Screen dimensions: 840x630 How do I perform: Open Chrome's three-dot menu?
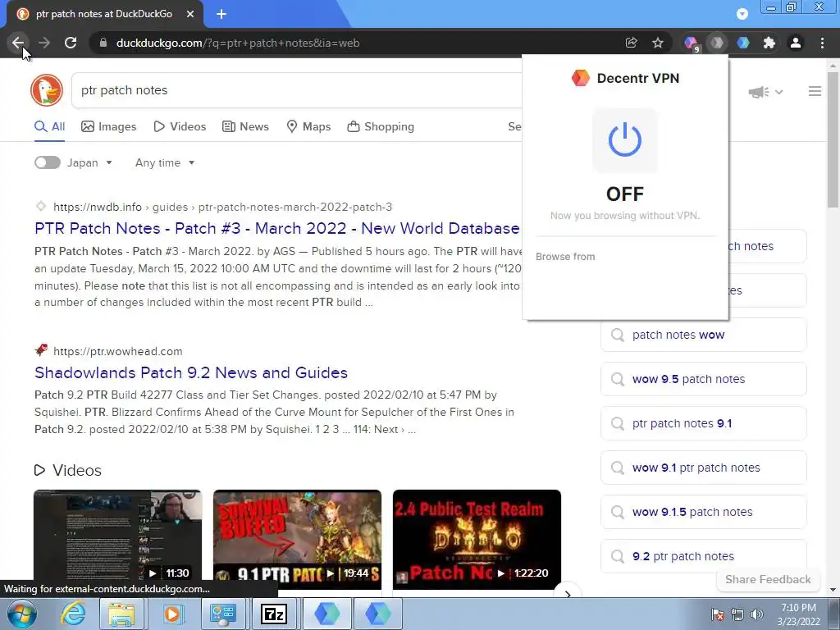pyautogui.click(x=822, y=43)
